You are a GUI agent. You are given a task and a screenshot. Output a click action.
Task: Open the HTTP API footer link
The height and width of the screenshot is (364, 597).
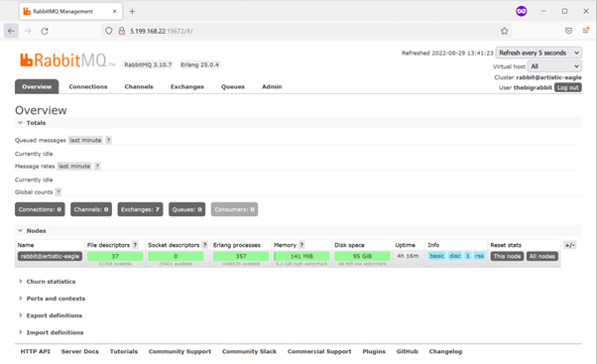point(35,351)
